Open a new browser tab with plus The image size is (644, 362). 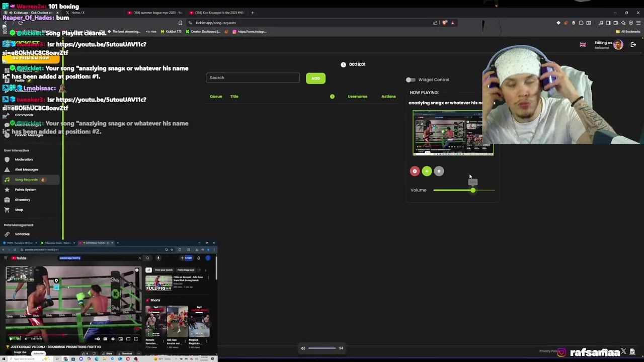point(253,13)
